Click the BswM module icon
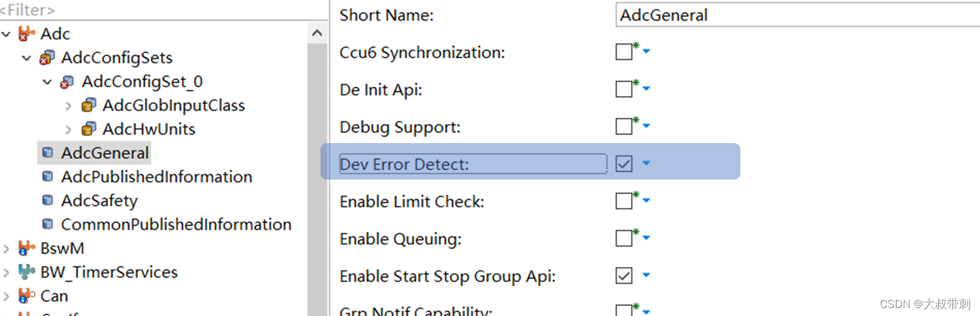The image size is (980, 316). tap(26, 248)
